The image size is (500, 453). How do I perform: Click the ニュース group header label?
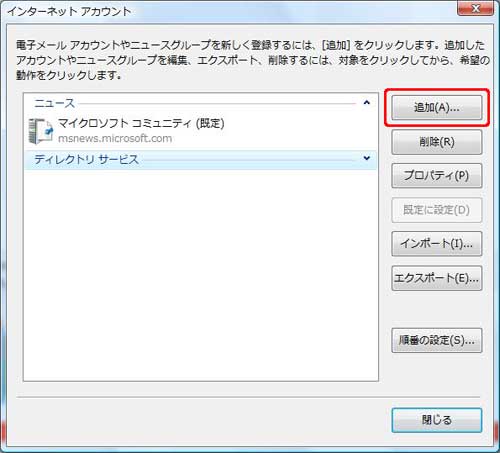(55, 103)
